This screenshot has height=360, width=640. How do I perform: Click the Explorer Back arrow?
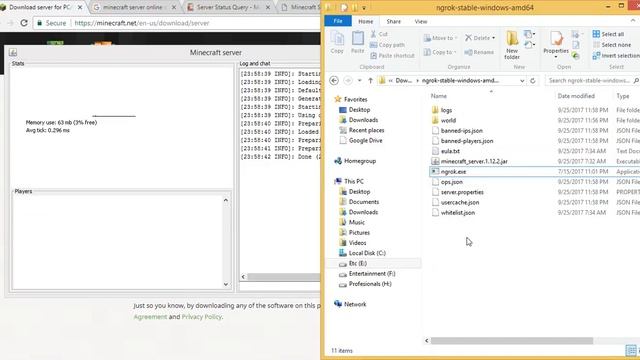[334, 81]
